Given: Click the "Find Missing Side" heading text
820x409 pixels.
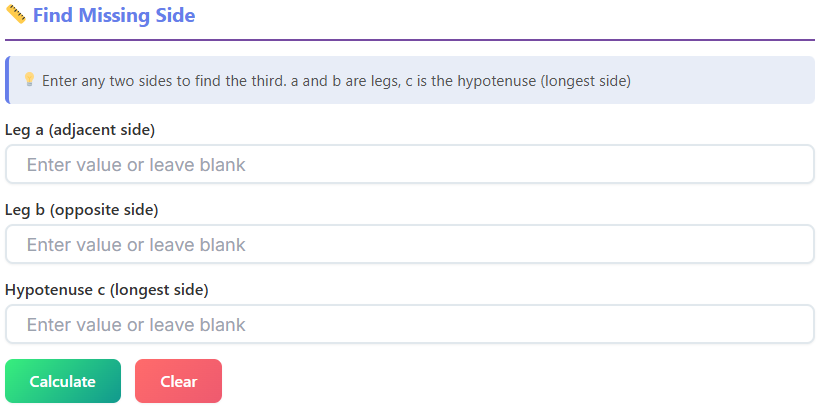Looking at the screenshot, I should [x=114, y=16].
